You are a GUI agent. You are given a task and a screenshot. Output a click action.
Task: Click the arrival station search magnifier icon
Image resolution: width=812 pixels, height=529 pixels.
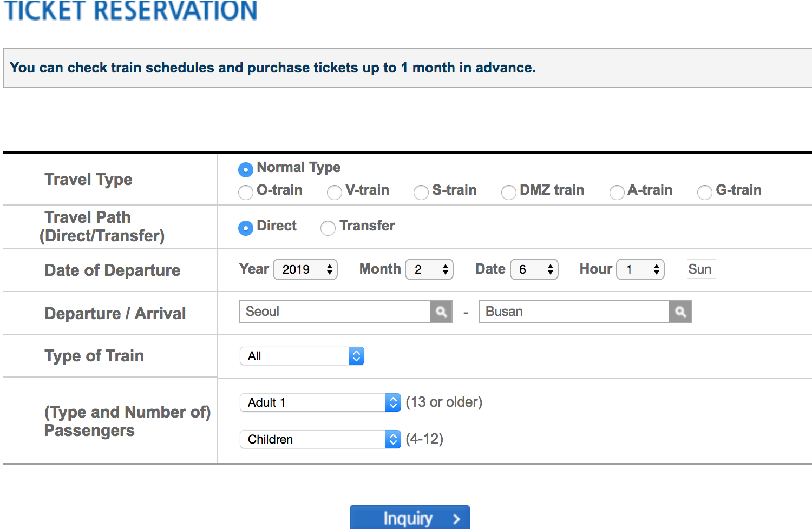(680, 312)
